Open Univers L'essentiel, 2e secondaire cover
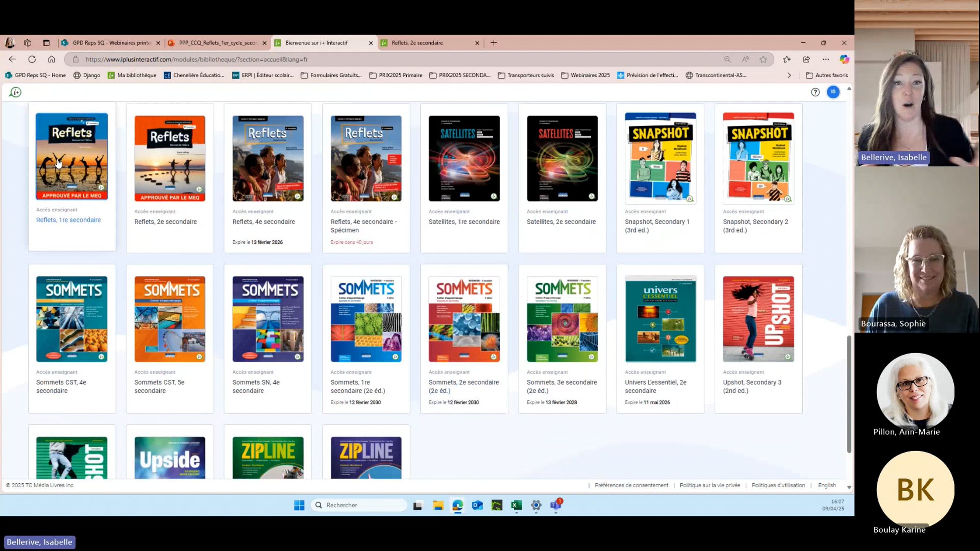980x551 pixels. (660, 319)
